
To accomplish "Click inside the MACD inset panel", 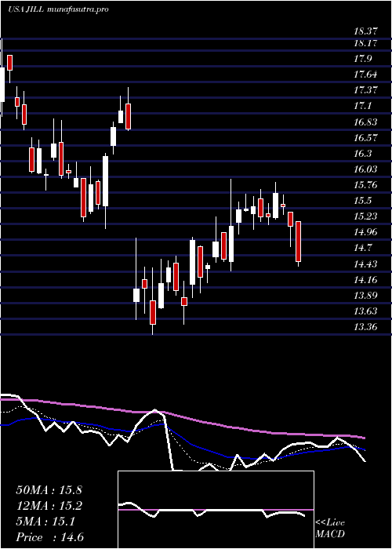I will coord(216,510).
